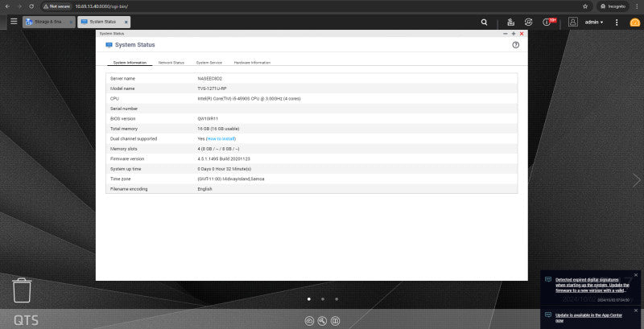Dismiss the expired digital signatures notification
The width and height of the screenshot is (644, 329).
click(x=636, y=275)
